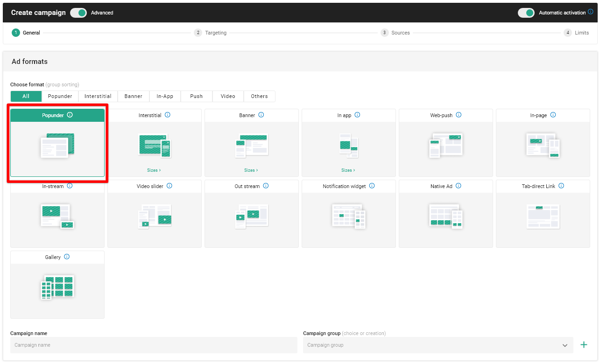Switch to the Push format tab
Viewport: 600px width, 364px height.
pos(197,97)
